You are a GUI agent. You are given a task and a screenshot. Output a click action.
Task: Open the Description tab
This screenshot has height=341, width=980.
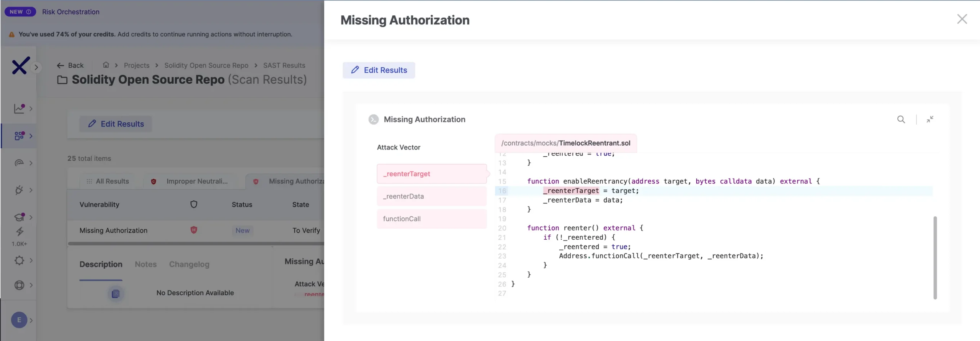coord(101,265)
